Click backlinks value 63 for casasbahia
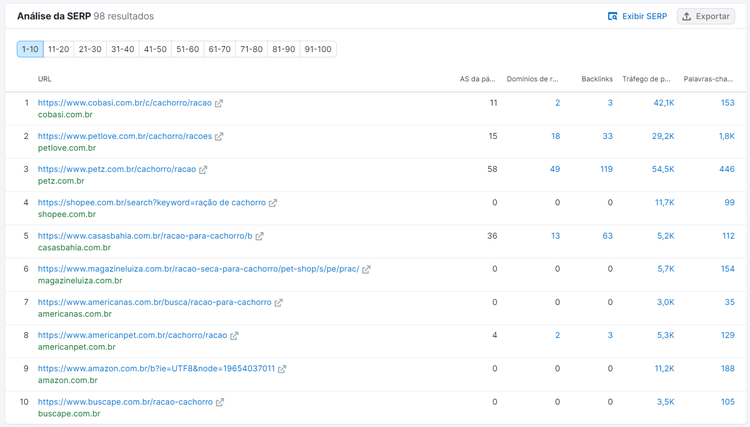The width and height of the screenshot is (750, 427). 607,236
